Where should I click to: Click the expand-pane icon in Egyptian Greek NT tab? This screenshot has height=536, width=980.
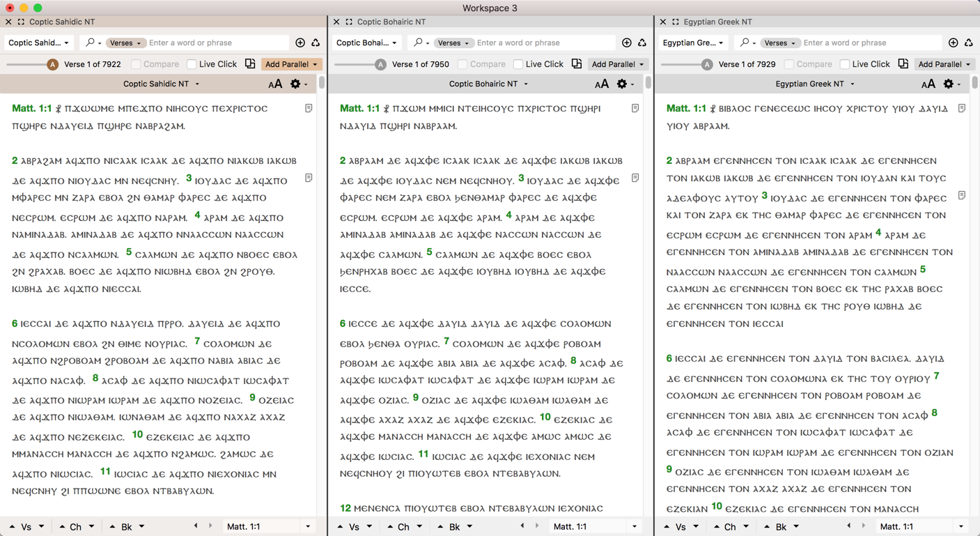[675, 22]
